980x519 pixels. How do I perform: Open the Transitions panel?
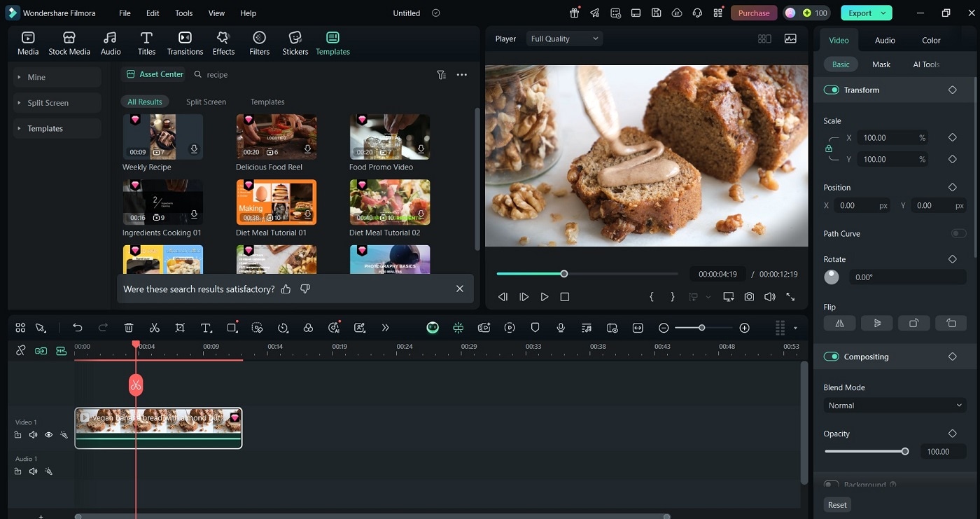pyautogui.click(x=185, y=43)
